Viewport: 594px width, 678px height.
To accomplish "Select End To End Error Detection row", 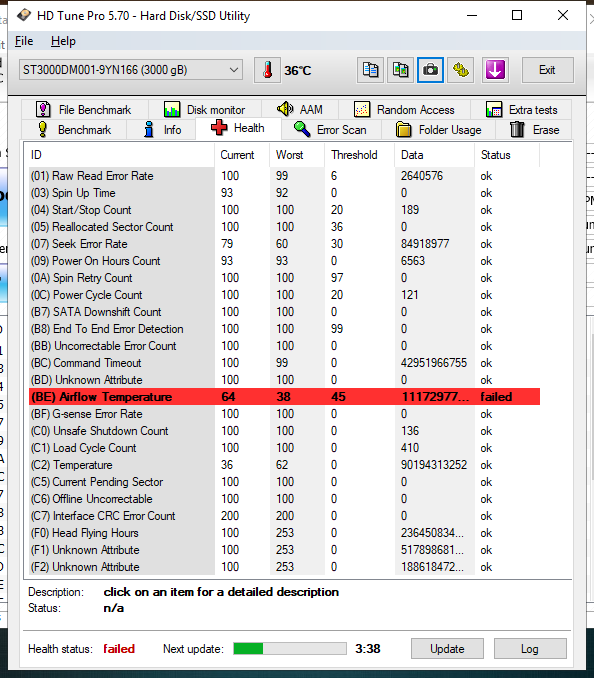I will pyautogui.click(x=284, y=329).
